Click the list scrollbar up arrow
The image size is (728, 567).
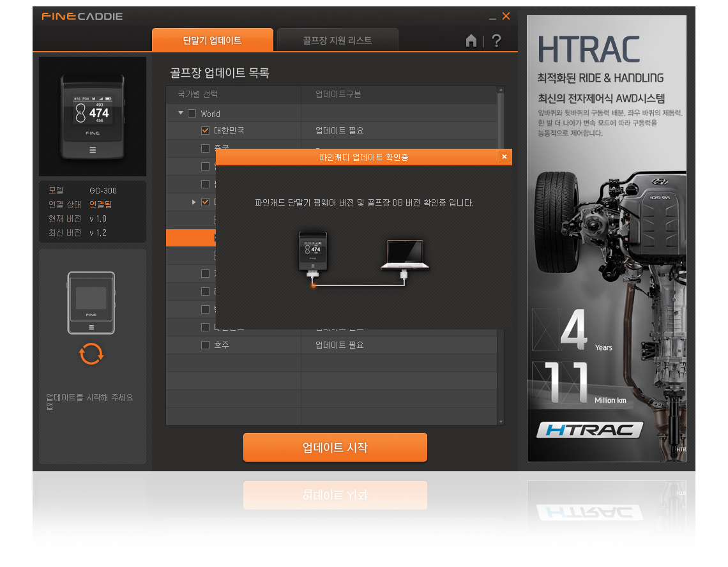pyautogui.click(x=501, y=90)
